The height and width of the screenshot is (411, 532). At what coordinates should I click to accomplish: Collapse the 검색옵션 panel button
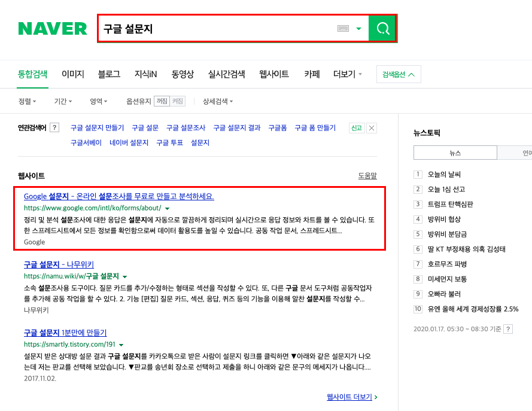click(399, 74)
